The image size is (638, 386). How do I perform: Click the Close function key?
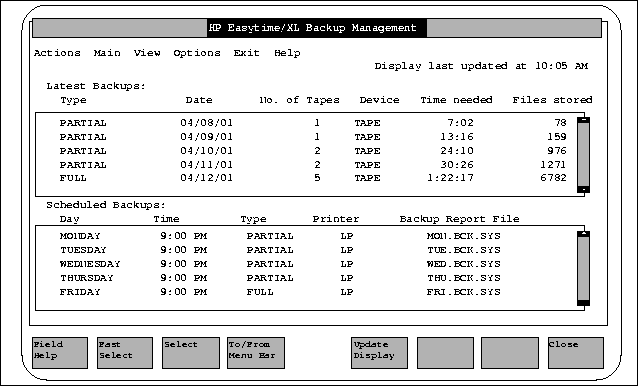(x=576, y=353)
